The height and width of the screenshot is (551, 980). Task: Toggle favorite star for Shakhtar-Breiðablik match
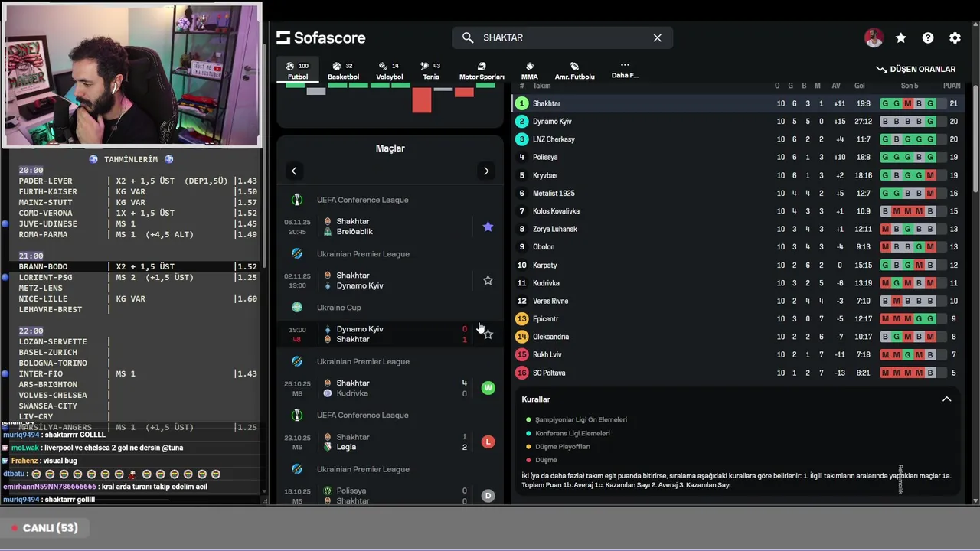coord(488,227)
